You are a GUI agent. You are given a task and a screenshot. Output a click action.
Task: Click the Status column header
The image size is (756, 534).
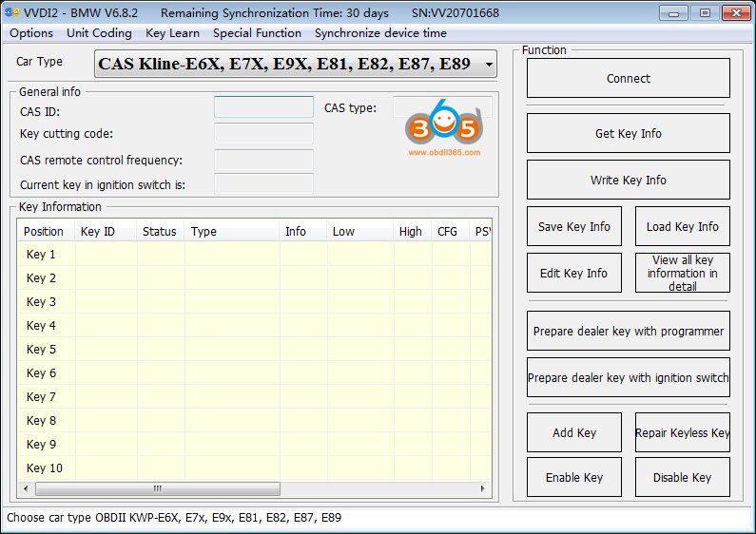coord(161,231)
